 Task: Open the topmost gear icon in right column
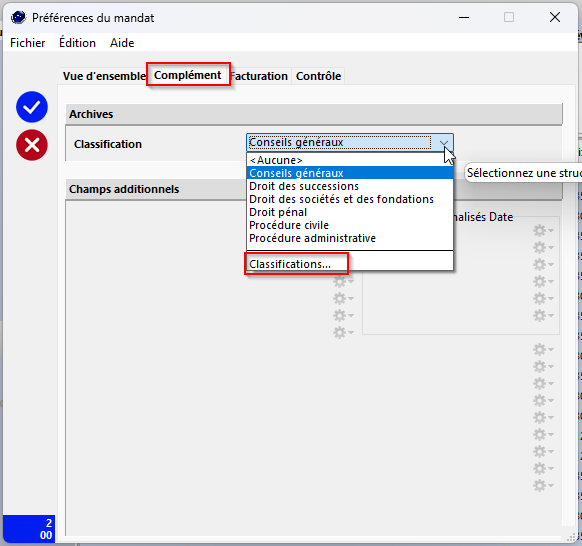[x=543, y=231]
